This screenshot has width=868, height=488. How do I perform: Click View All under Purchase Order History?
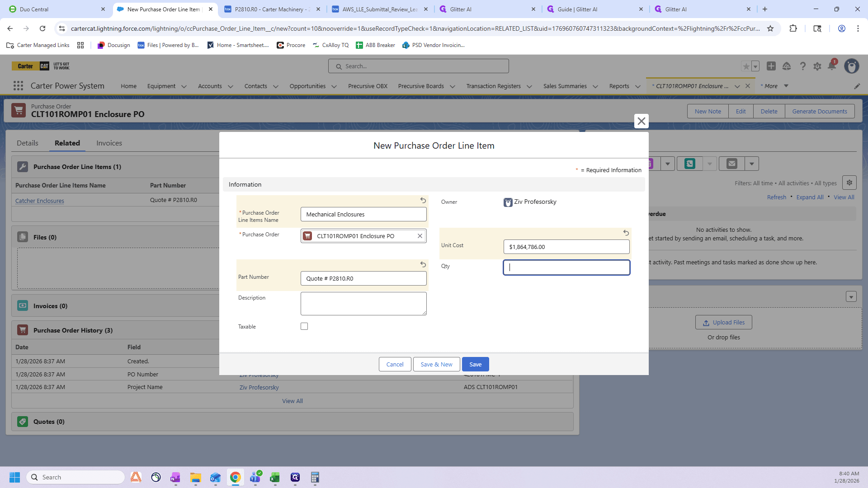tap(292, 401)
